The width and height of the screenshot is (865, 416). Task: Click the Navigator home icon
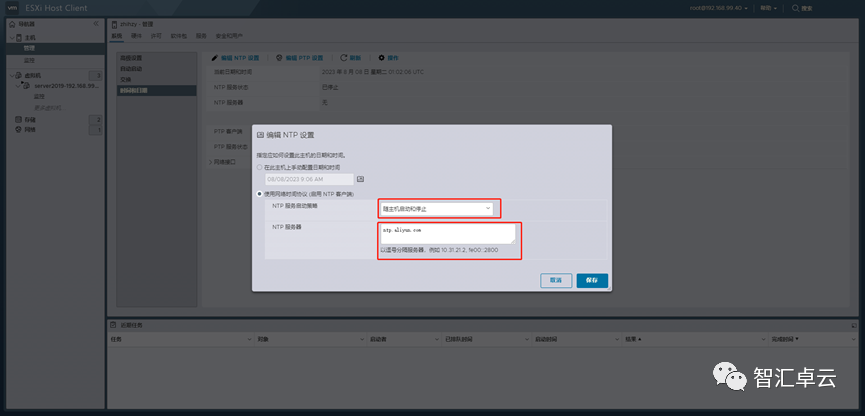[12, 24]
